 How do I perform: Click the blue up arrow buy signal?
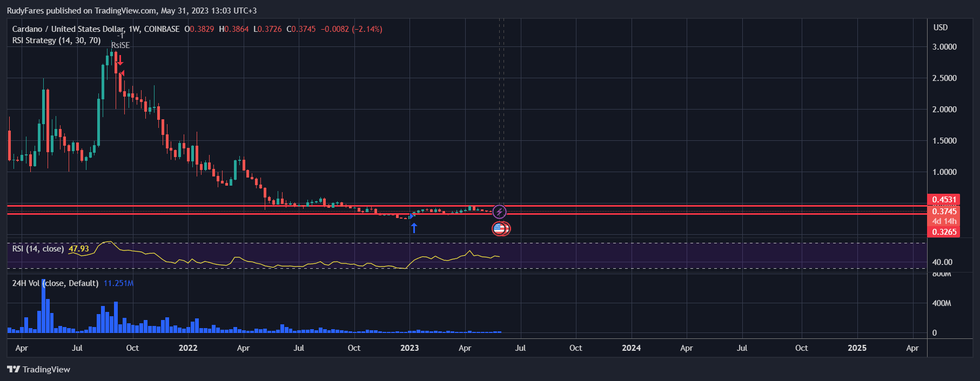(x=414, y=228)
